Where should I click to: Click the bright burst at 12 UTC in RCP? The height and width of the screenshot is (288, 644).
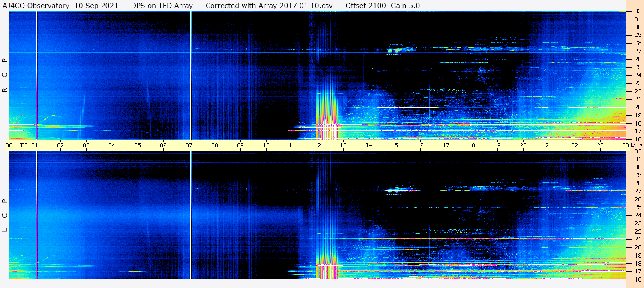point(326,114)
